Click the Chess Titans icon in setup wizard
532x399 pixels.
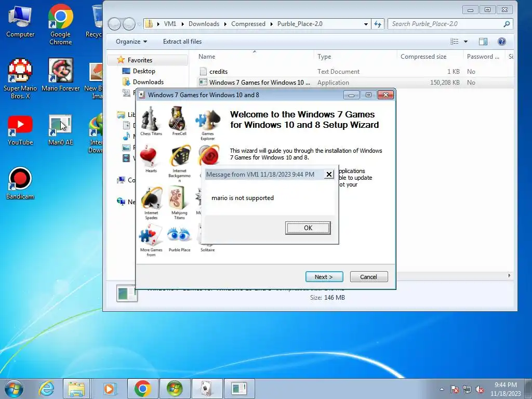coord(151,121)
